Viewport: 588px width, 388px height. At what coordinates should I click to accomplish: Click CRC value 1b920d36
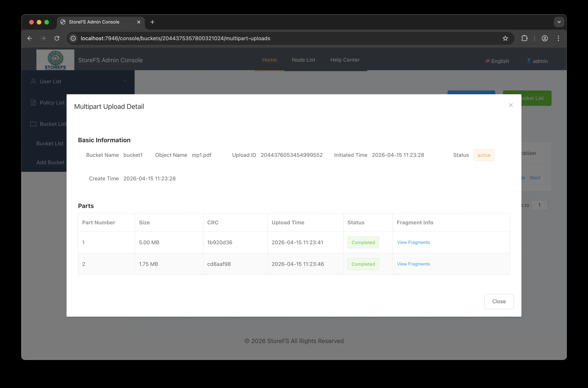[220, 242]
